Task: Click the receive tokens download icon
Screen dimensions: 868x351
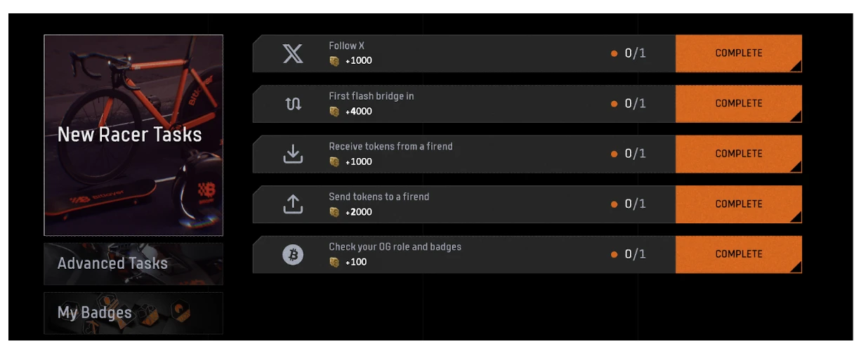Action: coord(293,154)
